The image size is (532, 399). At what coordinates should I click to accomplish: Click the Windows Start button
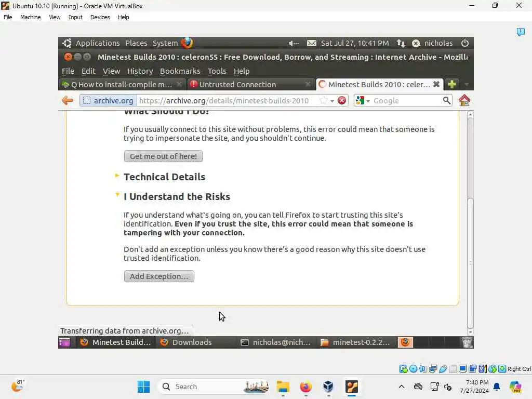(143, 387)
